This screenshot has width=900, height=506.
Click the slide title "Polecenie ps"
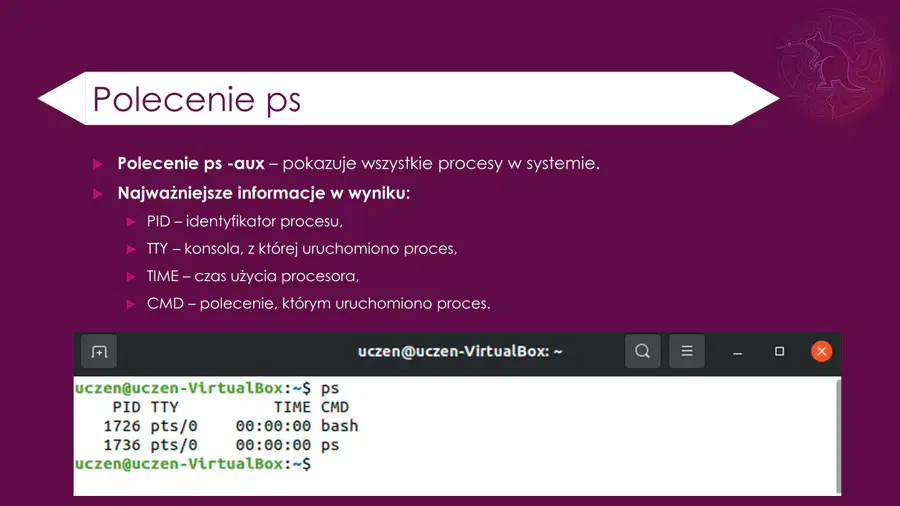[196, 99]
